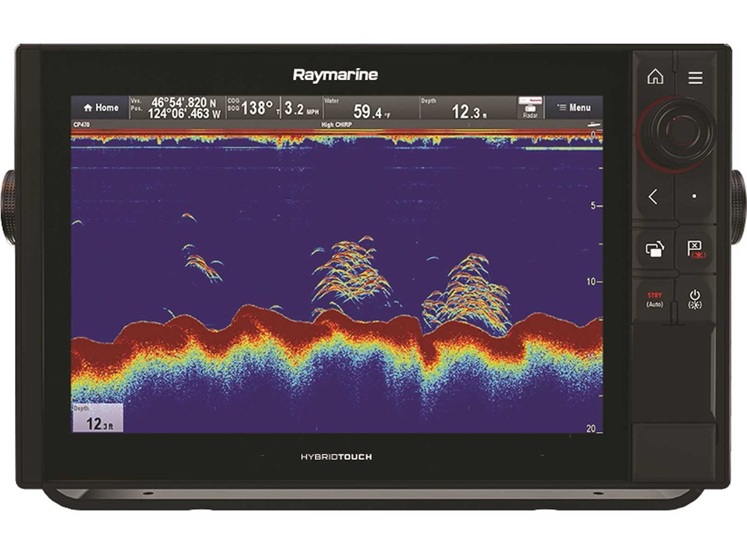
Task: Tap the vessel position coordinates readout
Action: 176,108
